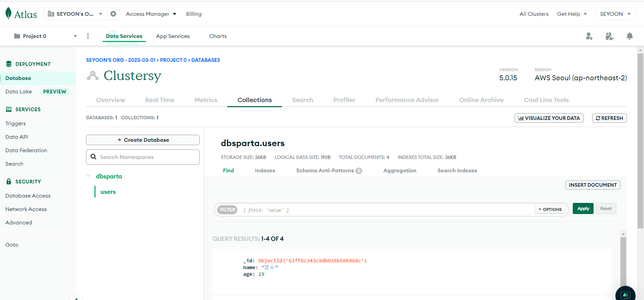Screen dimensions: 644x300
Task: Reset the query filter
Action: tap(606, 208)
